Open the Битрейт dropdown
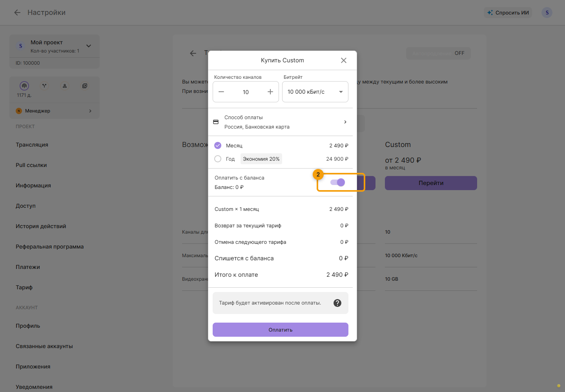 pyautogui.click(x=315, y=92)
